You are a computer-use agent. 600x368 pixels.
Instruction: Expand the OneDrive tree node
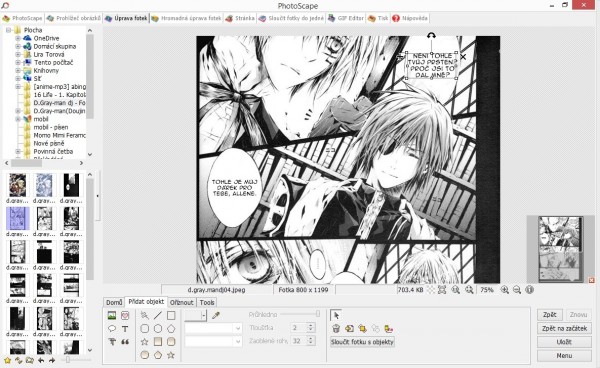18,38
